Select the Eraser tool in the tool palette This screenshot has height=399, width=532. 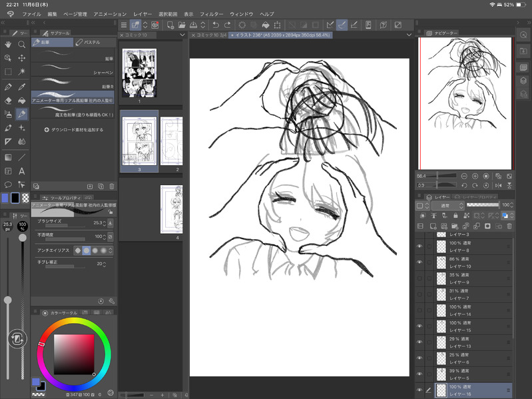coord(8,100)
